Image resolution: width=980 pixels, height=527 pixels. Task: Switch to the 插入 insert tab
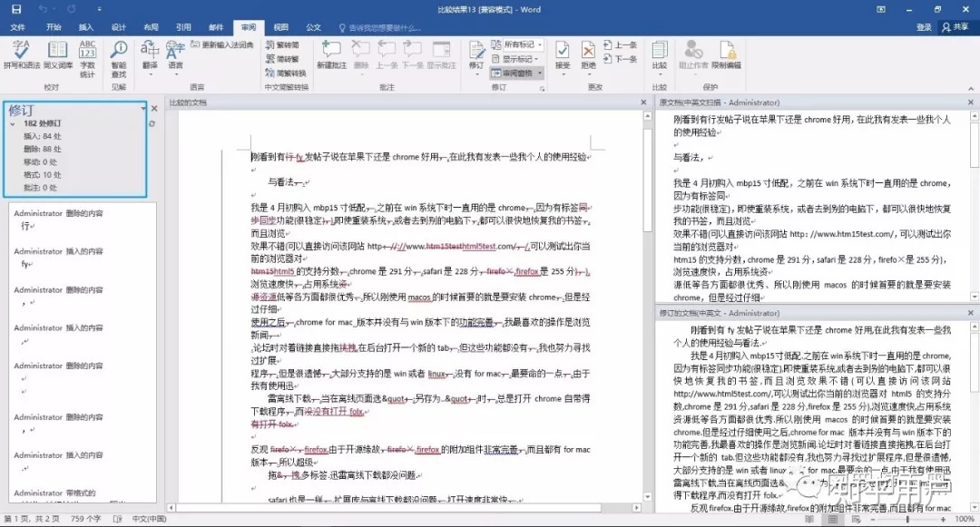86,27
